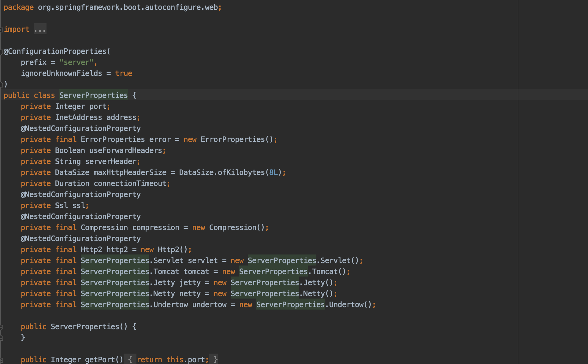
Task: Click the closing parenthesis fold-end marker
Action: tap(2, 84)
